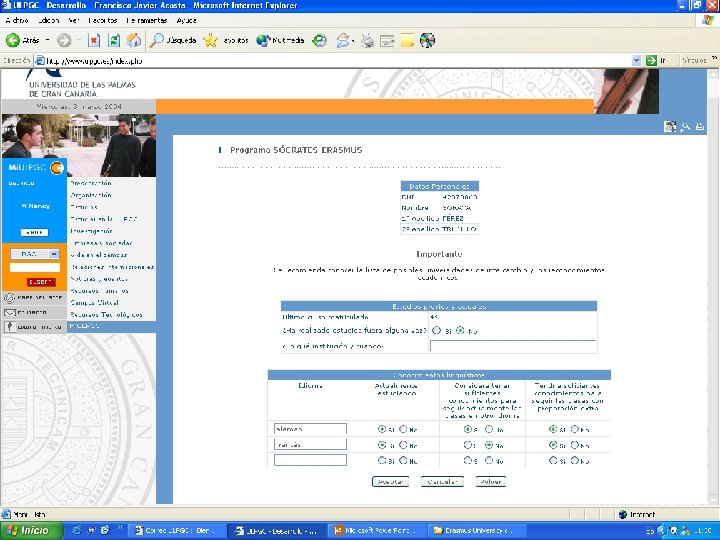Viewport: 720px width, 540px height.
Task: Open the Back button history dropdown arrow
Action: click(x=47, y=40)
